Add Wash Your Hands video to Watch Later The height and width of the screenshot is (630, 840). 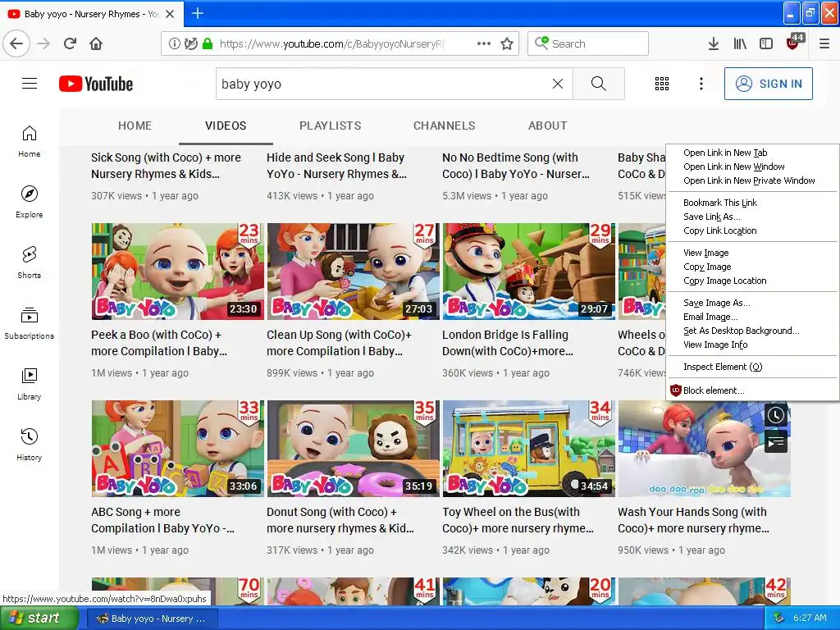point(776,415)
